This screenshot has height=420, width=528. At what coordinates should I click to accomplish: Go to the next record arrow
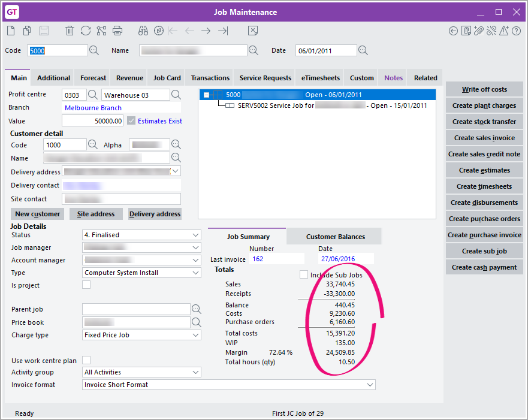[x=206, y=31]
